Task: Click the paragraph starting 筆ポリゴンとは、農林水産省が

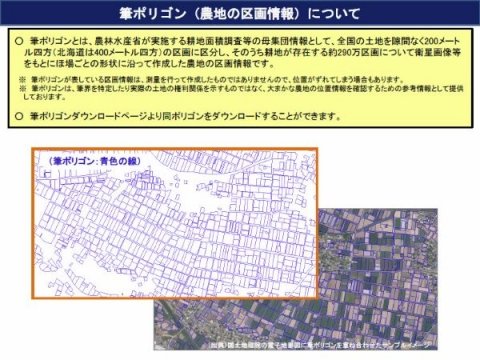Action: click(239, 52)
